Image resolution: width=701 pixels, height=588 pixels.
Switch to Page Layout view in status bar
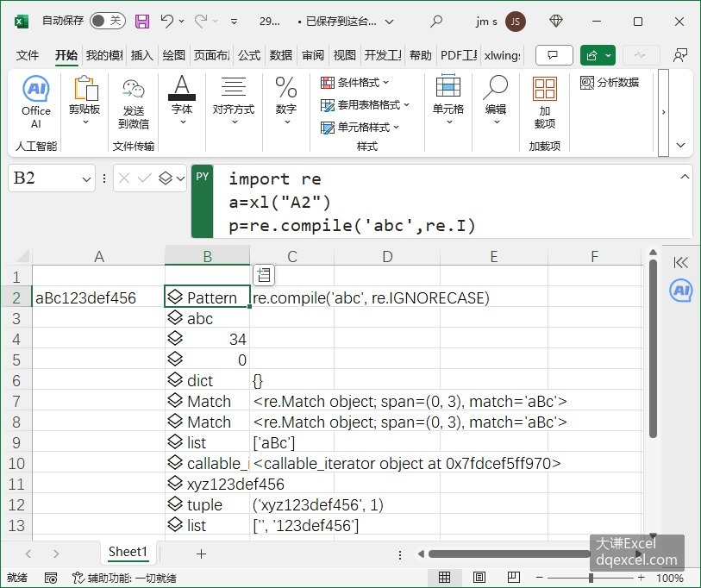[479, 578]
